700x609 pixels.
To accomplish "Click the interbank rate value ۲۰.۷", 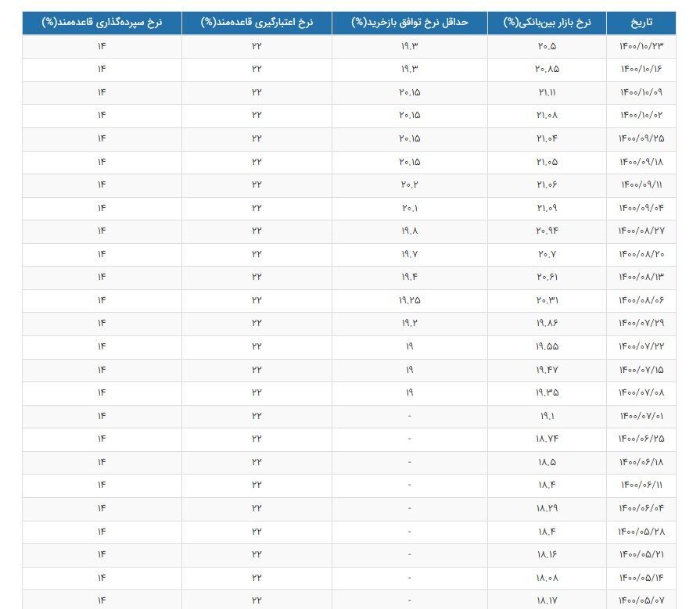I will point(547,254).
